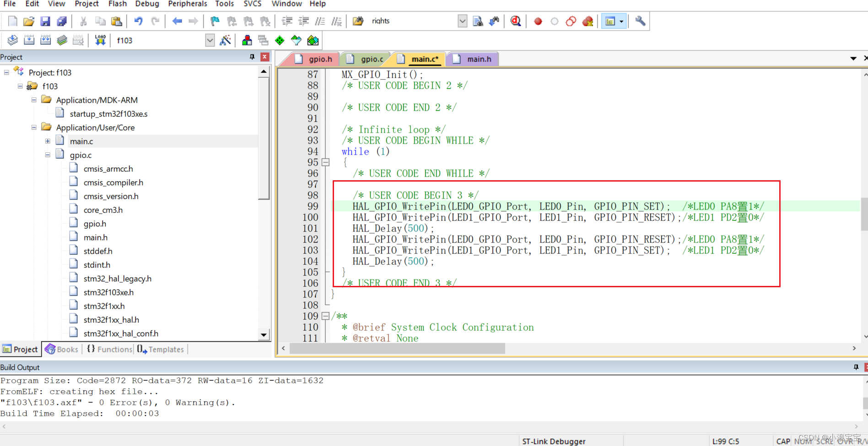This screenshot has width=868, height=446.
Task: Show the Books panel tab
Action: (x=62, y=349)
